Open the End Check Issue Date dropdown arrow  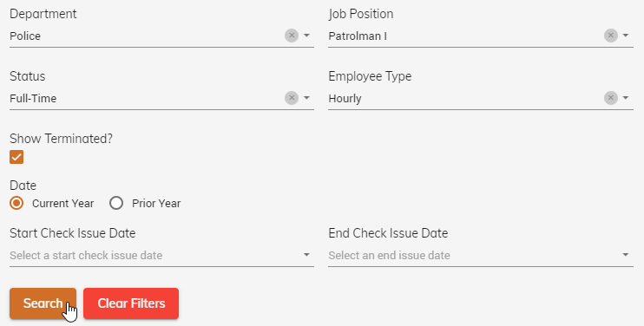(626, 255)
